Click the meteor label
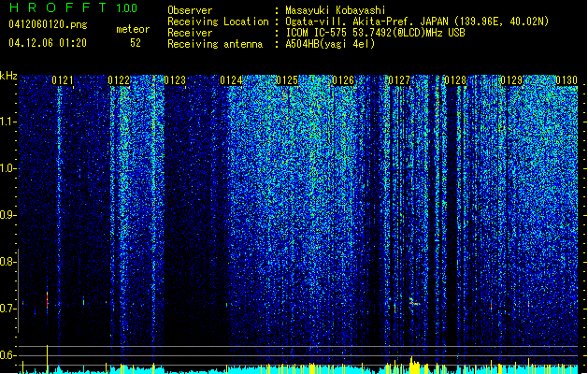Viewport: 588px width, 374px height. pyautogui.click(x=133, y=29)
